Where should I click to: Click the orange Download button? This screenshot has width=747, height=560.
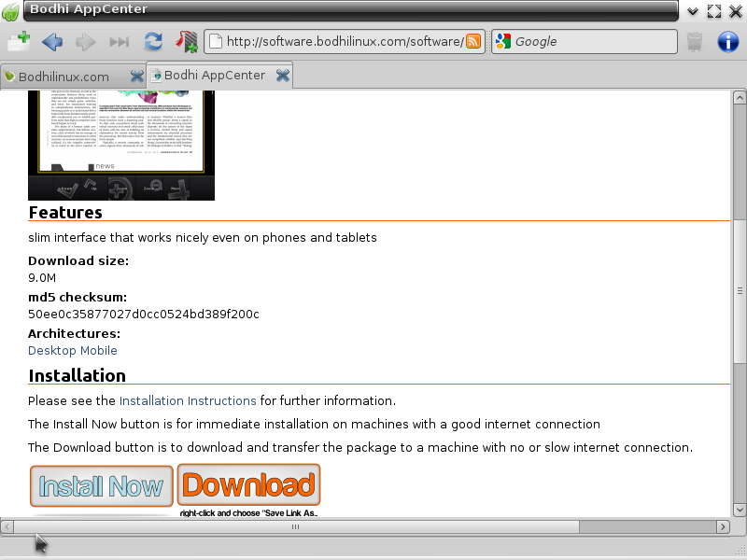pos(248,484)
